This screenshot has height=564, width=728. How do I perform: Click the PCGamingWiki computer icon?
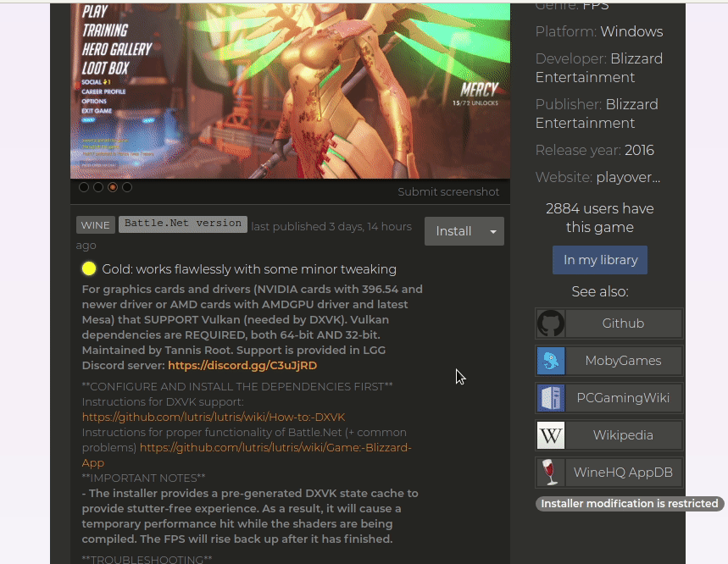[x=551, y=398]
